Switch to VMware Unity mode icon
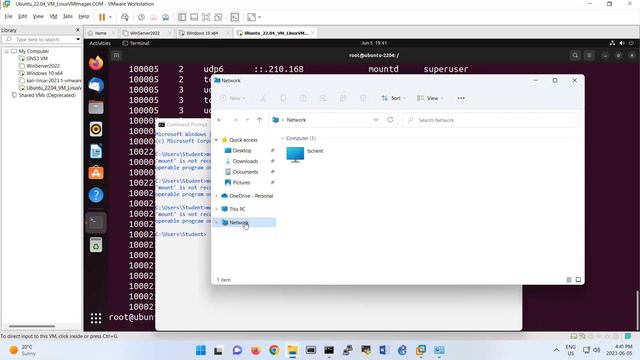Screen dimensions: 640x360 (218, 17)
